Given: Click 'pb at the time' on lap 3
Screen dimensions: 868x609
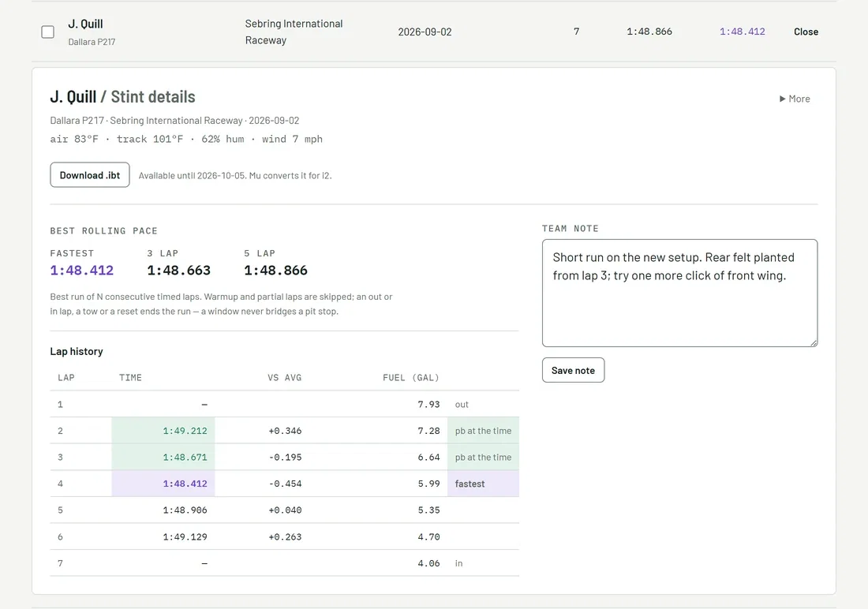Looking at the screenshot, I should tap(483, 458).
